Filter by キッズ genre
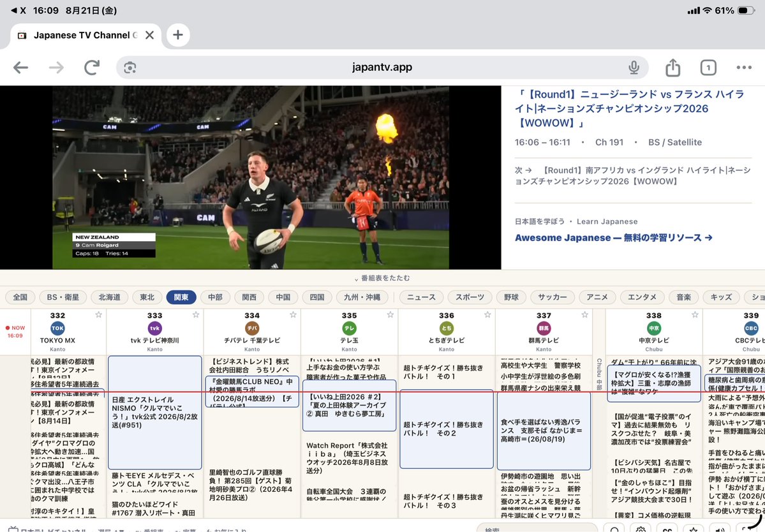The height and width of the screenshot is (532, 765). click(721, 297)
